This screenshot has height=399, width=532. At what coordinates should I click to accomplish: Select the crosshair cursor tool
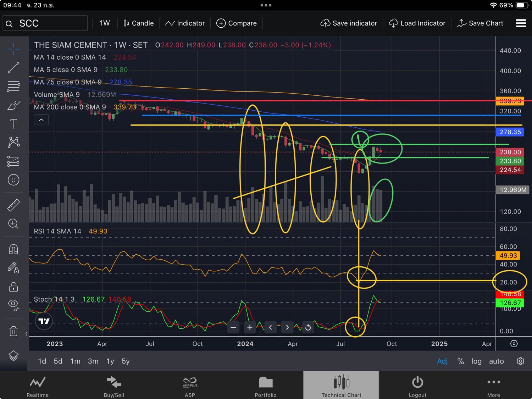click(x=13, y=49)
